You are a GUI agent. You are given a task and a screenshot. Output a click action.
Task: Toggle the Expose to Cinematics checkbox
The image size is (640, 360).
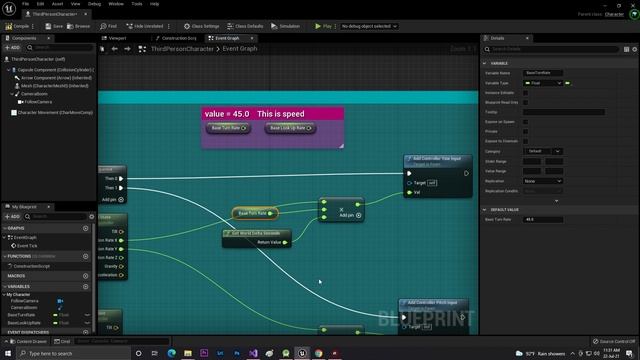(x=526, y=141)
